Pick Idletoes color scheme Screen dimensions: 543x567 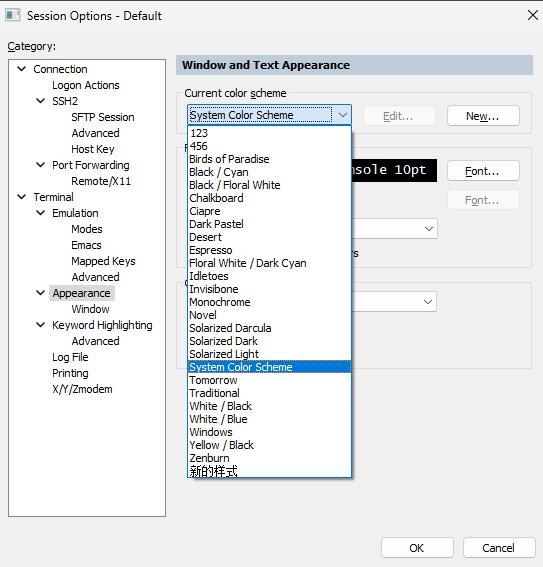coord(269,276)
